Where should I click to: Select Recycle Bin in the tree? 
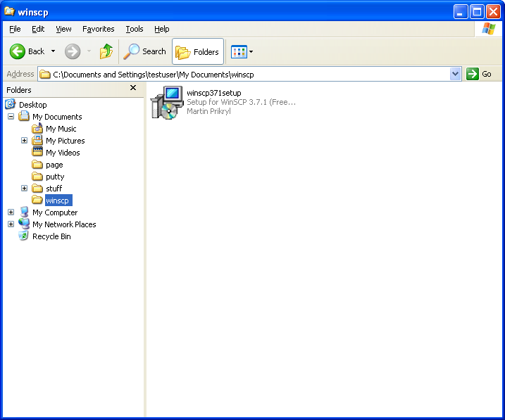click(x=51, y=236)
